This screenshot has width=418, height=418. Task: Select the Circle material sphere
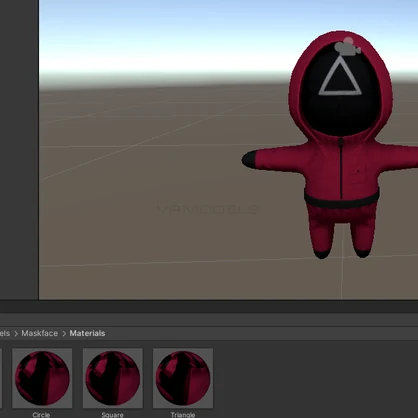click(x=42, y=378)
